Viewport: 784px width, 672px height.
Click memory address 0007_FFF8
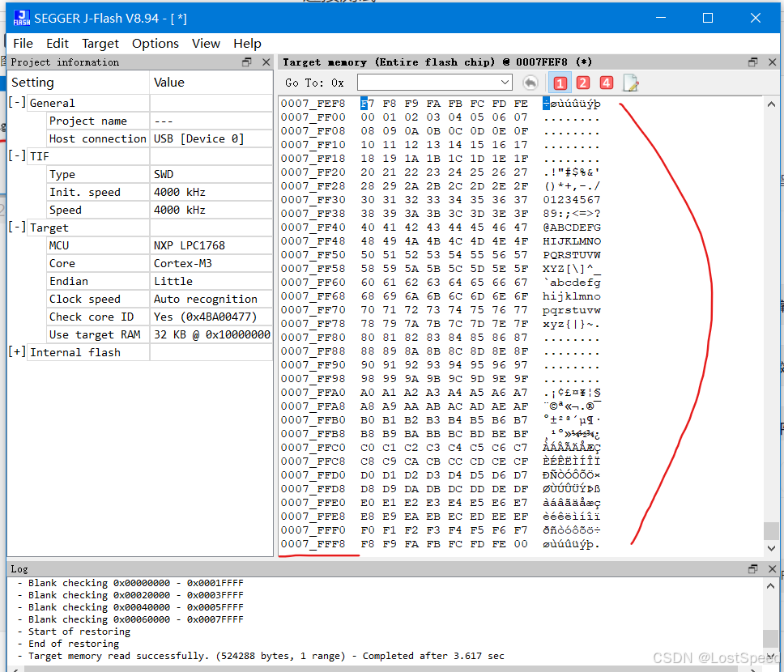313,543
